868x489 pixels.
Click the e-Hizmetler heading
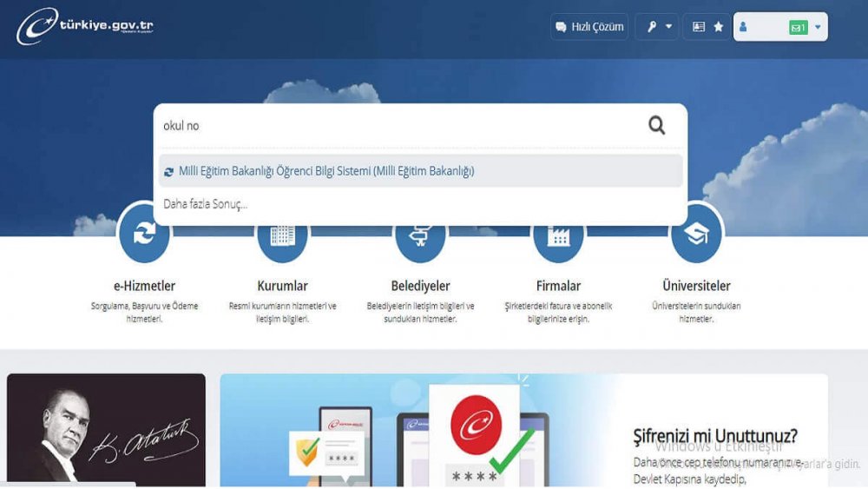click(x=144, y=286)
